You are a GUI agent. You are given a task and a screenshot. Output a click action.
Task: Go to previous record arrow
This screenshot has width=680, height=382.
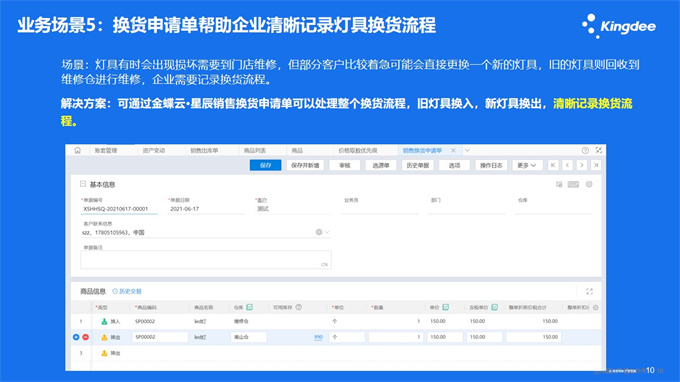coord(567,165)
